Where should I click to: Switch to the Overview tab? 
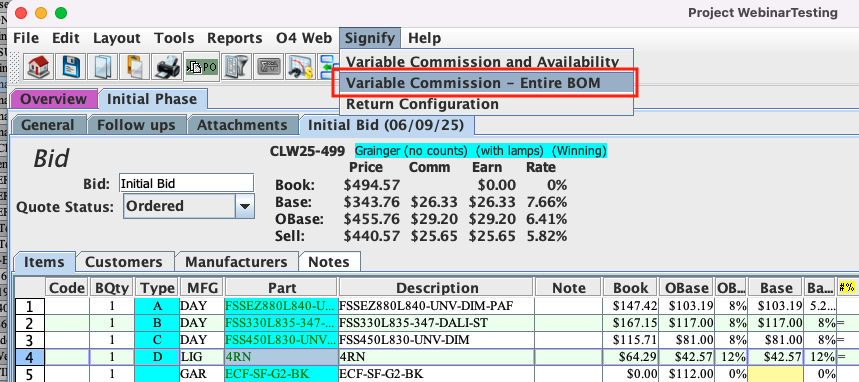click(54, 99)
